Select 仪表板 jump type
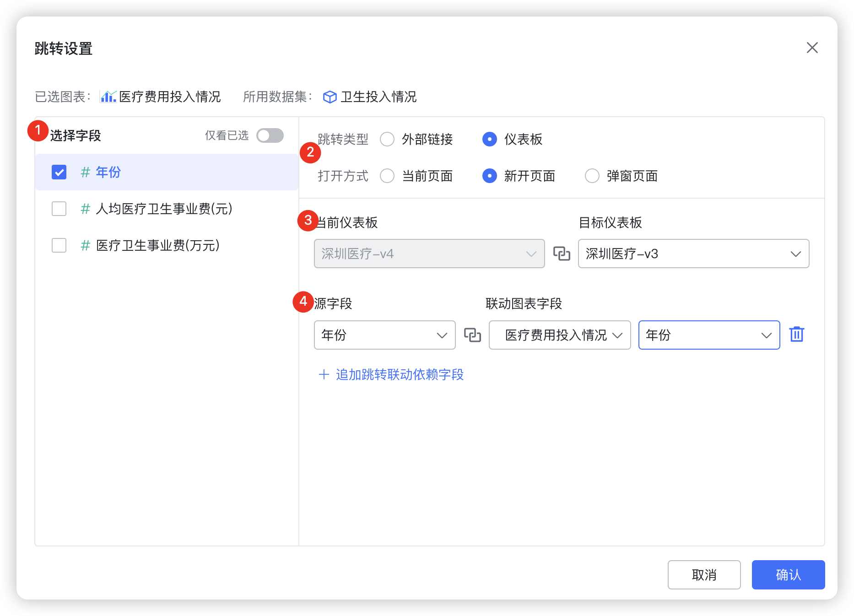 pos(490,139)
